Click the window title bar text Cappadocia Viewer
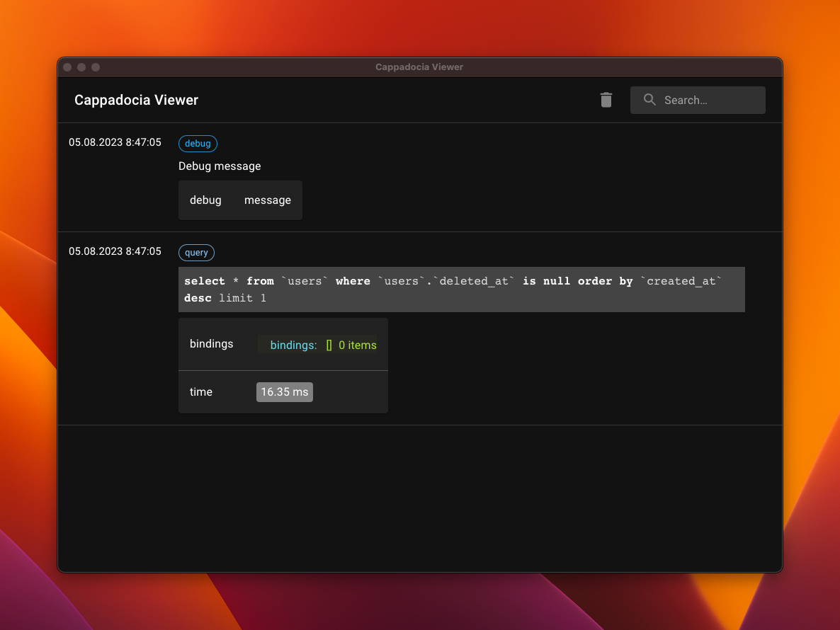The width and height of the screenshot is (840, 630). 419,67
